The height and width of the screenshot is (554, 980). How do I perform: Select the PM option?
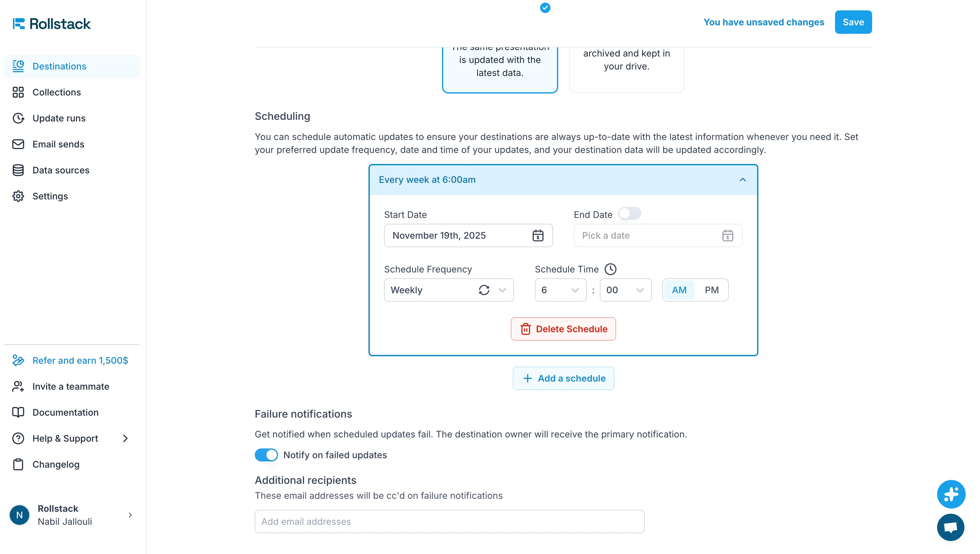click(712, 290)
